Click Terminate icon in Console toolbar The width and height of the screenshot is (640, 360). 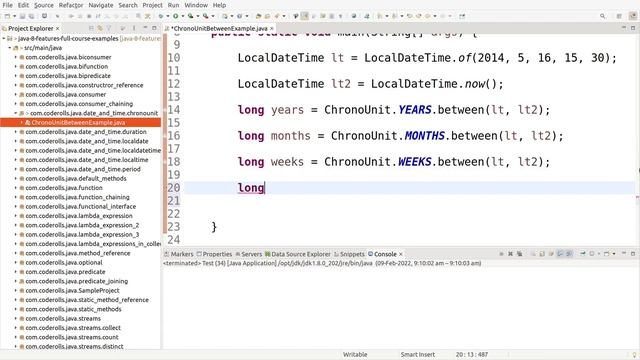[x=501, y=254]
